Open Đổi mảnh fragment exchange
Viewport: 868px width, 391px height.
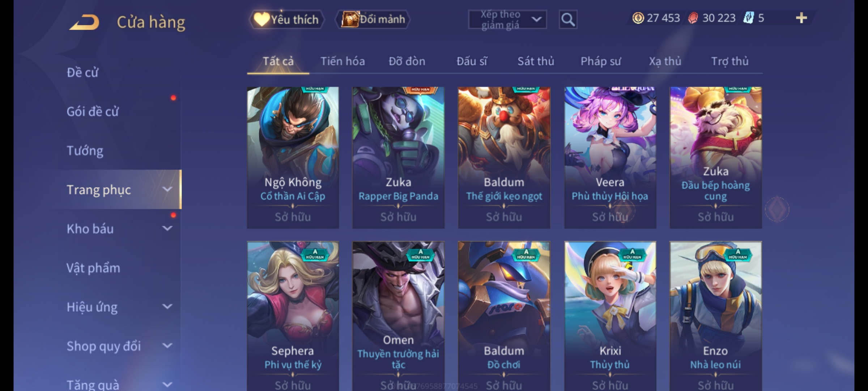(x=373, y=19)
